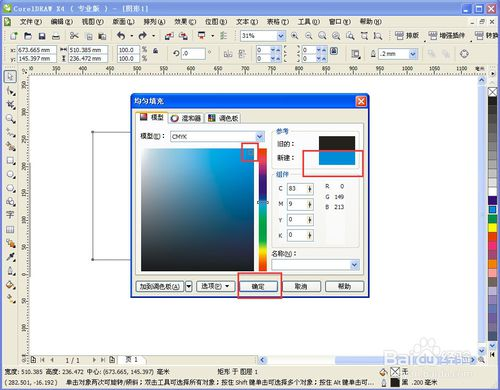Click the rotation angle input field
This screenshot has height=390, width=500.
click(x=193, y=54)
